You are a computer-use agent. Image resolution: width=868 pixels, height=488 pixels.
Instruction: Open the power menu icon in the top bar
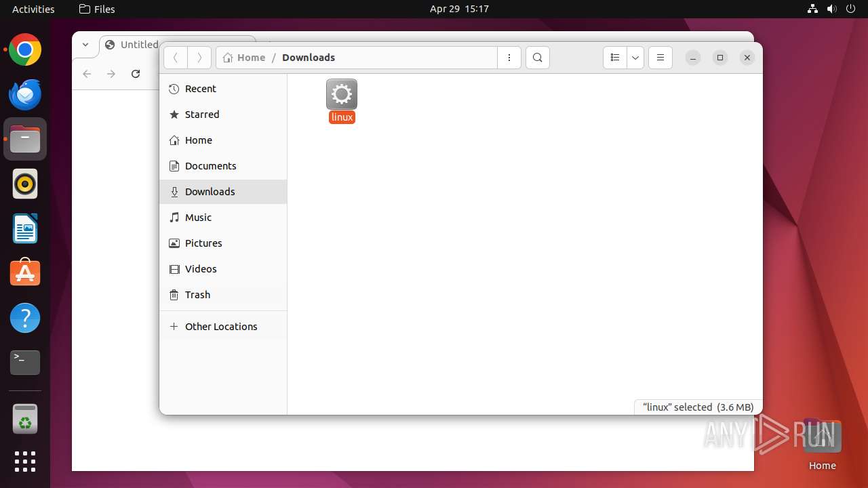[x=851, y=9]
